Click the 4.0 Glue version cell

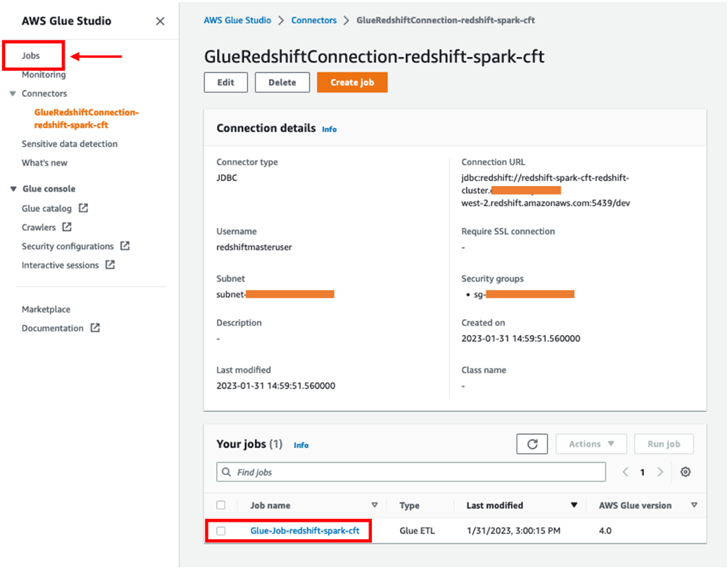pyautogui.click(x=606, y=530)
